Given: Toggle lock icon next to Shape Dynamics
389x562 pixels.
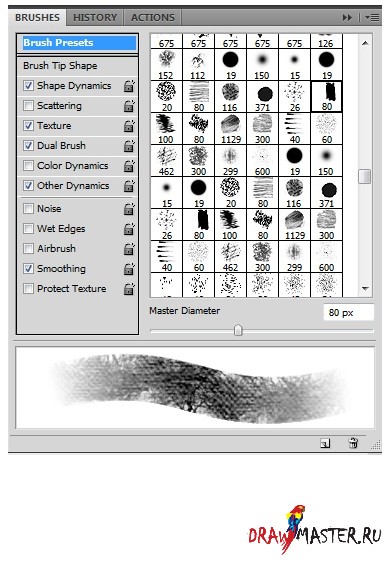Looking at the screenshot, I should (129, 86).
